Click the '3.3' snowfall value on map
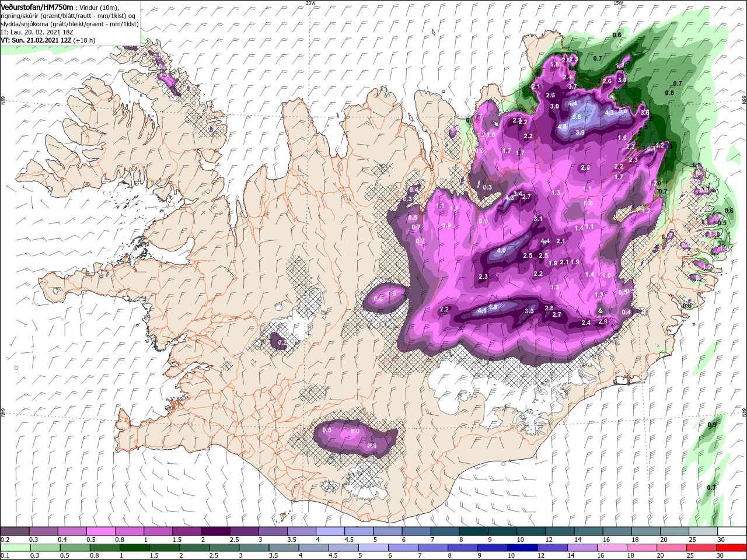 click(x=529, y=311)
